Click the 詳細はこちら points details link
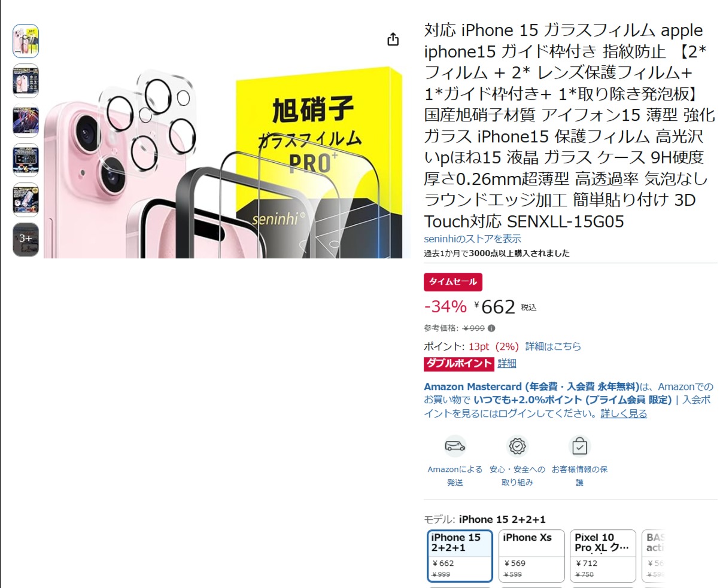Screen dimensions: 723x588 [x=553, y=346]
